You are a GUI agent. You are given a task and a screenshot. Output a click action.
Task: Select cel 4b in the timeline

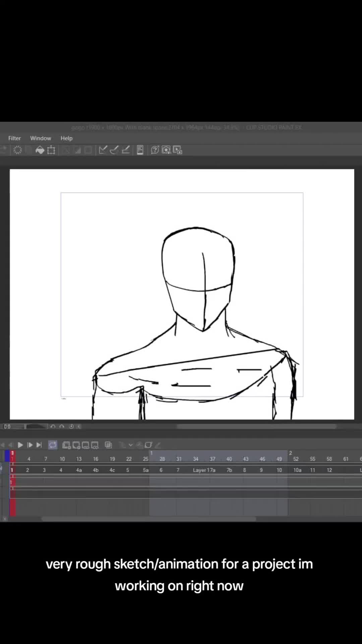click(x=96, y=470)
